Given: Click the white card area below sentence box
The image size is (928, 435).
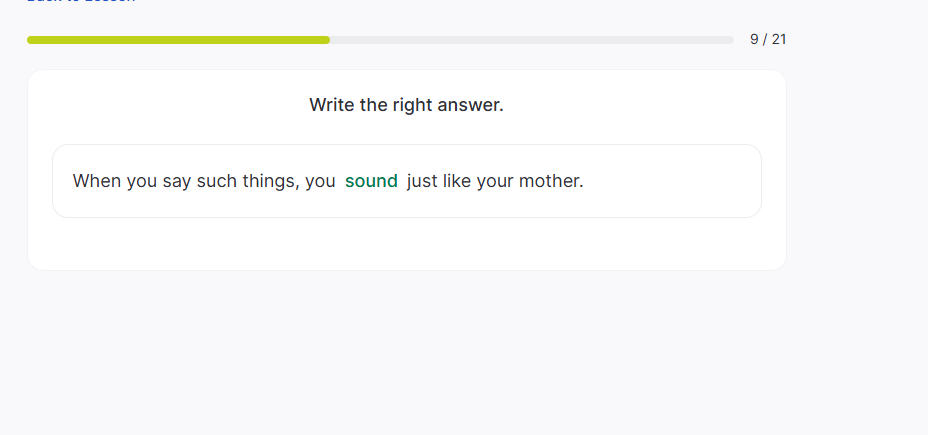Looking at the screenshot, I should click(x=406, y=244).
